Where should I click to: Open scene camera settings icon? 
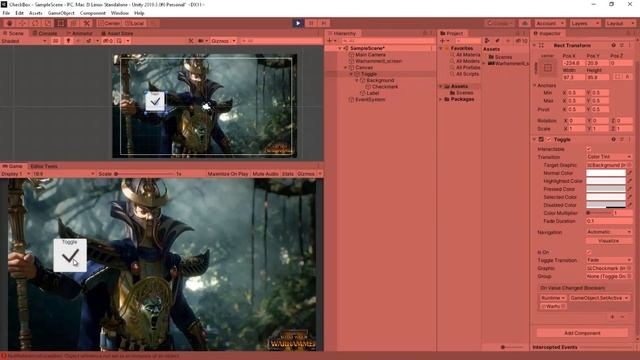pyautogui.click(x=201, y=41)
